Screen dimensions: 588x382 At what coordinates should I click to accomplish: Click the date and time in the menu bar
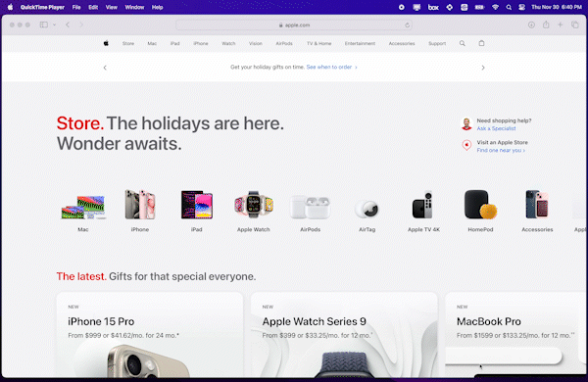(557, 7)
